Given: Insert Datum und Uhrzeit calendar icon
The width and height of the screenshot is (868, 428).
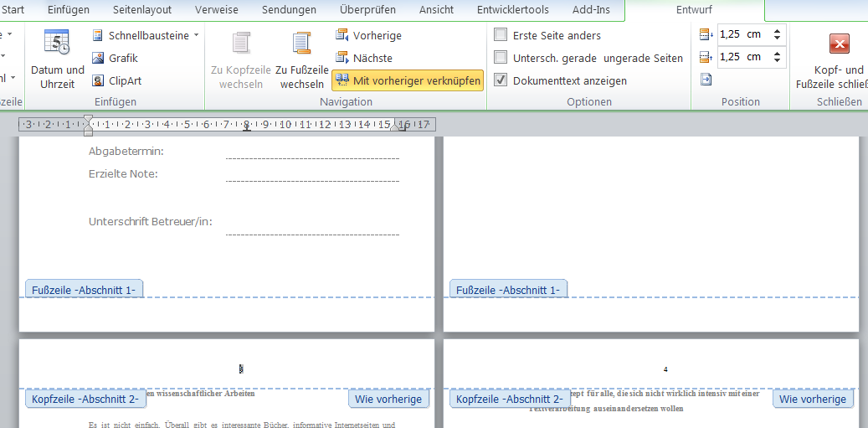Looking at the screenshot, I should [x=57, y=42].
